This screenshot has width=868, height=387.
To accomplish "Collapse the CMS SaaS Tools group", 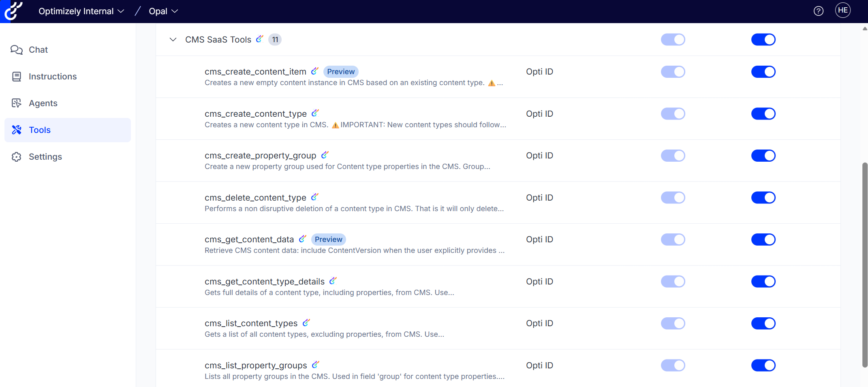I will point(173,40).
